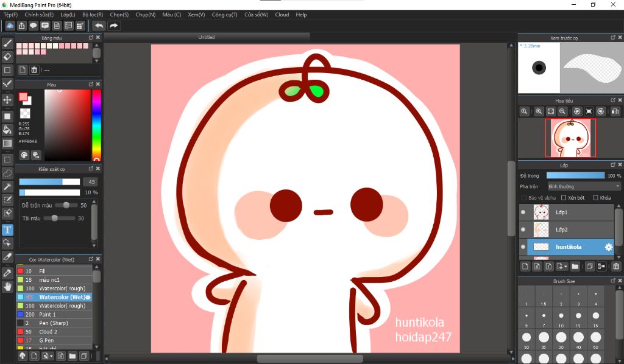Viewport: 624px width, 364px height.
Task: Undock the Hoa tiêu navigator panel
Action: tap(613, 100)
